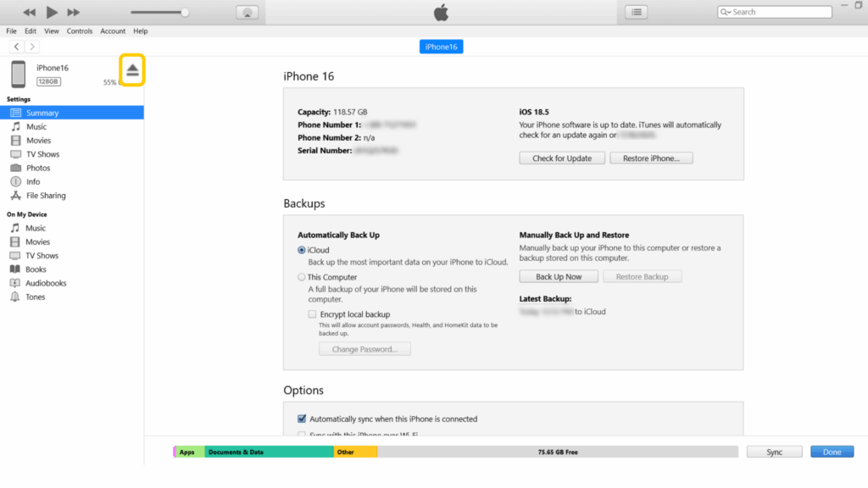Enable Encrypt local backup
This screenshot has height=488, width=868.
(x=311, y=313)
